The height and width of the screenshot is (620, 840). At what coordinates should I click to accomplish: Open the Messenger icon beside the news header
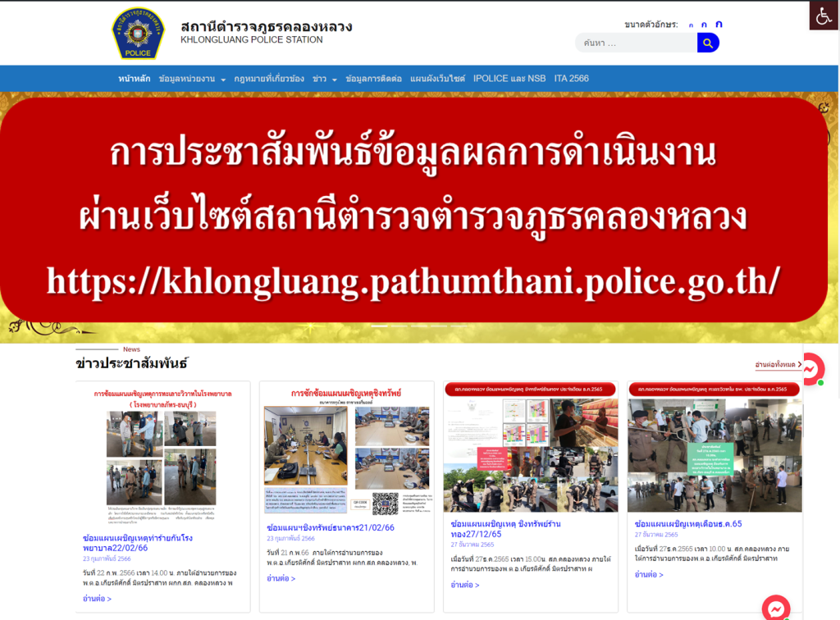click(811, 369)
